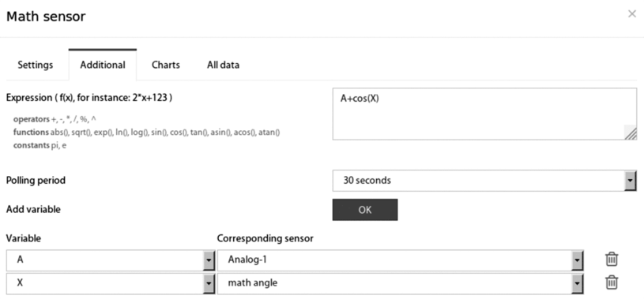Open the Polling period dropdown
This screenshot has height=299, width=644.
pos(630,181)
